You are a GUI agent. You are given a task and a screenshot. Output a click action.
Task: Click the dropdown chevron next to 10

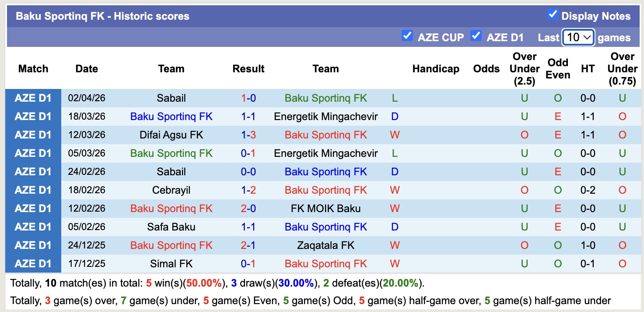point(586,38)
